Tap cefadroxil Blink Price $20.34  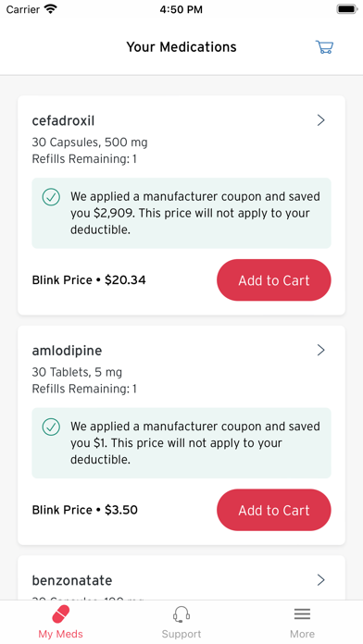click(89, 280)
